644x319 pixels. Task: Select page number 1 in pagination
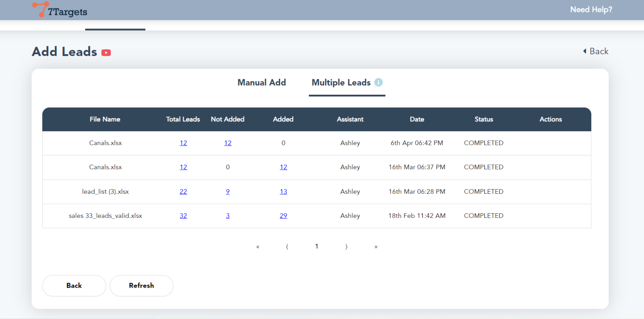(317, 246)
